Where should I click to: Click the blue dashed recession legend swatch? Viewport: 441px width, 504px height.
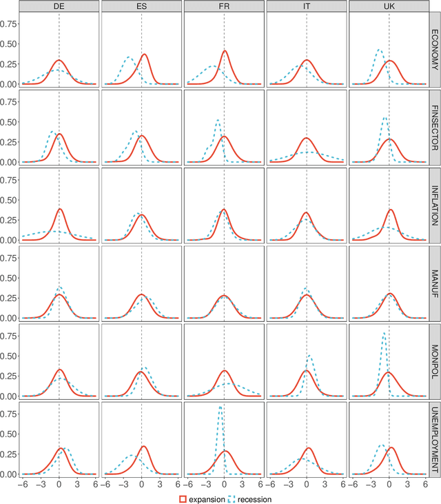[x=232, y=499]
